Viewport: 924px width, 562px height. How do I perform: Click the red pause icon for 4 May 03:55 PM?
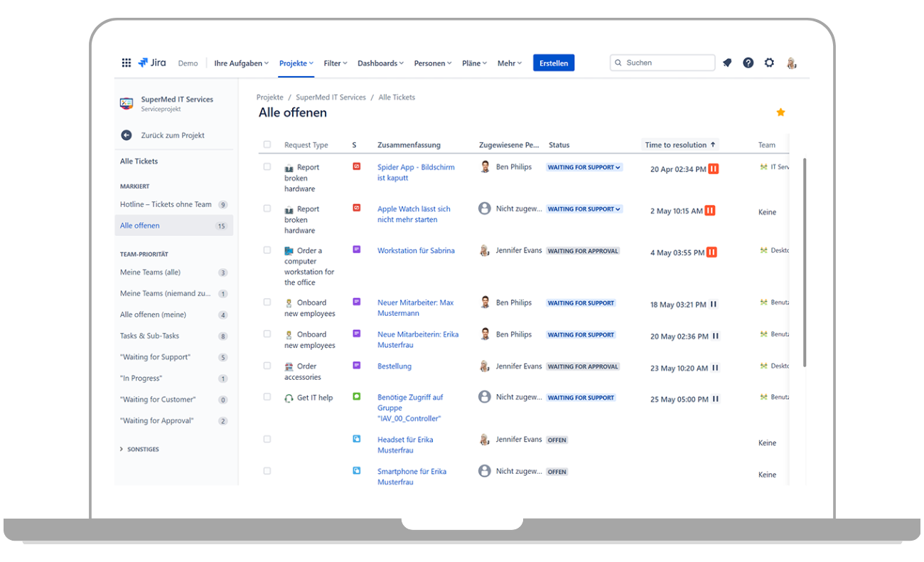(711, 253)
